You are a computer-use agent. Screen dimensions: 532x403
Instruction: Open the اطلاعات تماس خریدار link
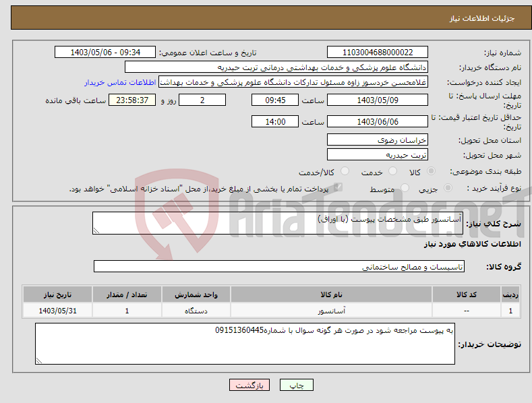click(120, 82)
